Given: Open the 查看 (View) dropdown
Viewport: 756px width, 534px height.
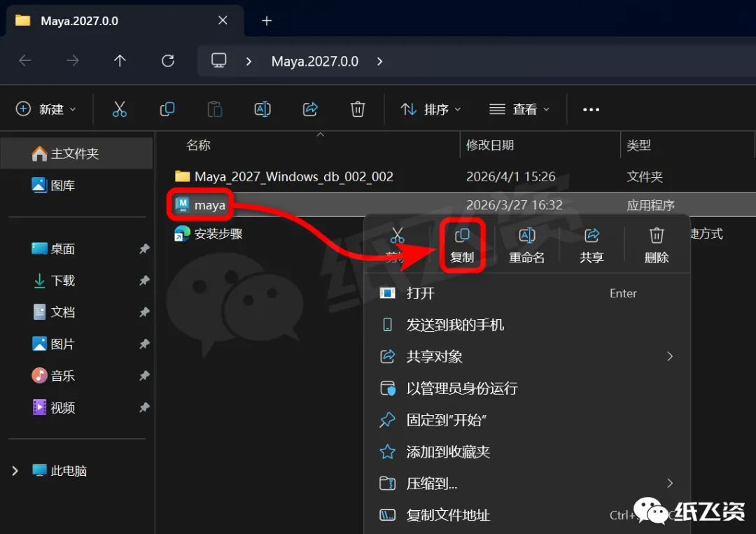Looking at the screenshot, I should (519, 109).
